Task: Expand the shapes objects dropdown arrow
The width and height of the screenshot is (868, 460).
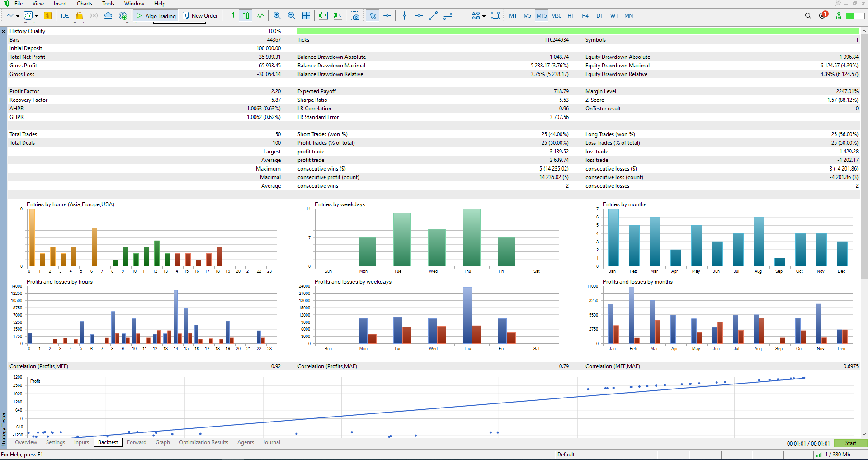Action: 484,16
